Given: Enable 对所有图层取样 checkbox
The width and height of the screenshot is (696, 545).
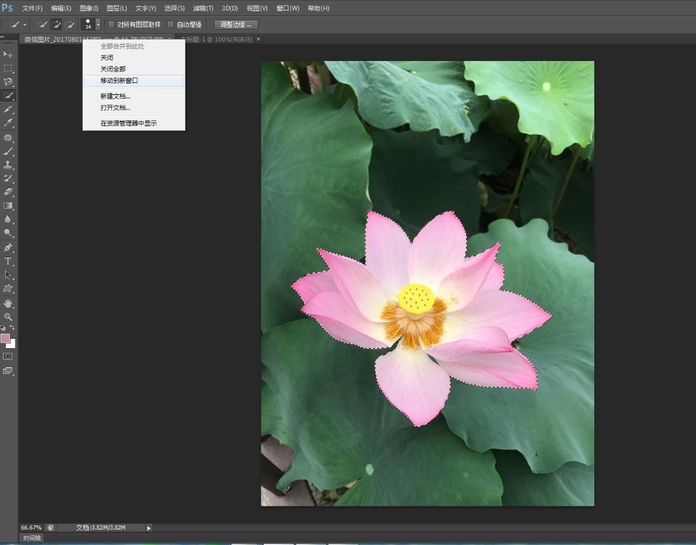Looking at the screenshot, I should click(110, 24).
